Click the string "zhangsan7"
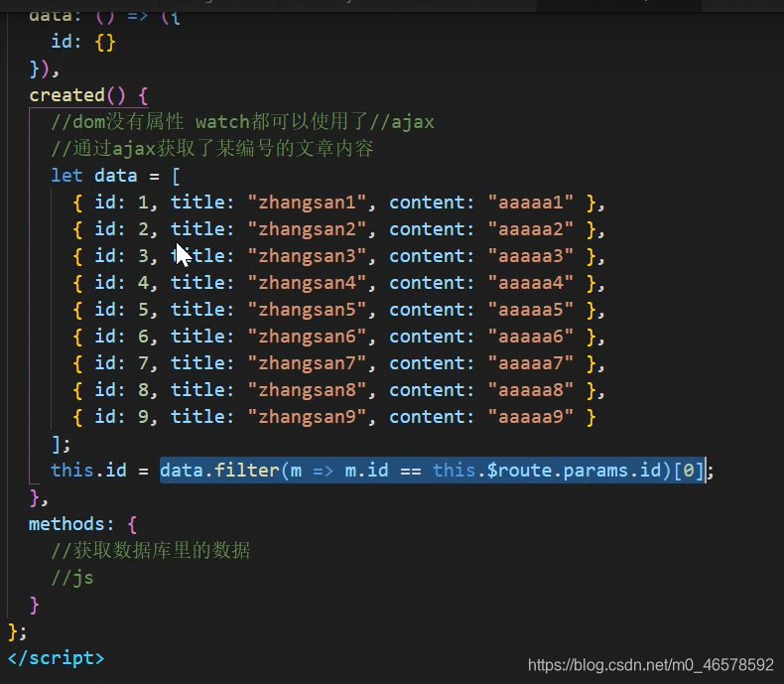The height and width of the screenshot is (684, 784). click(x=307, y=363)
